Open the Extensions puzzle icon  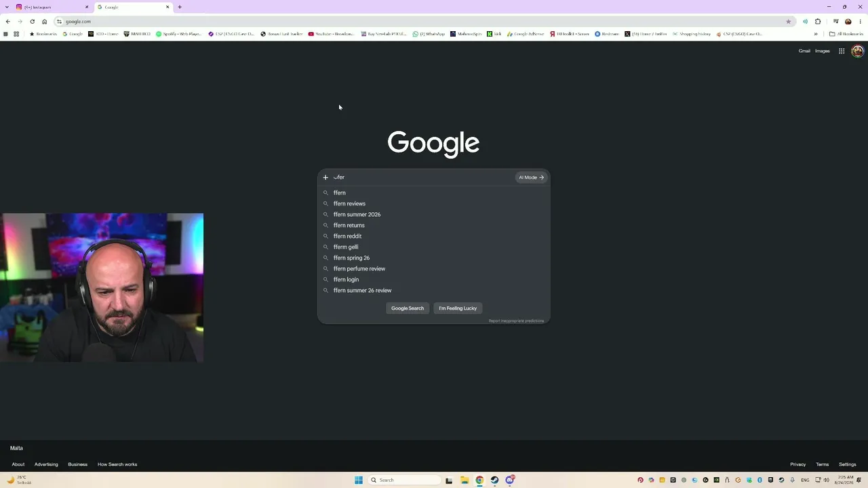click(x=818, y=22)
